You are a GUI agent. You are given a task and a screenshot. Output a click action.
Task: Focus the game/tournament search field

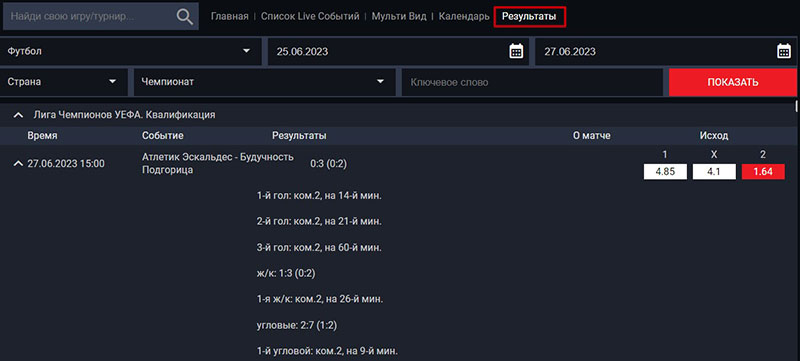coord(101,16)
